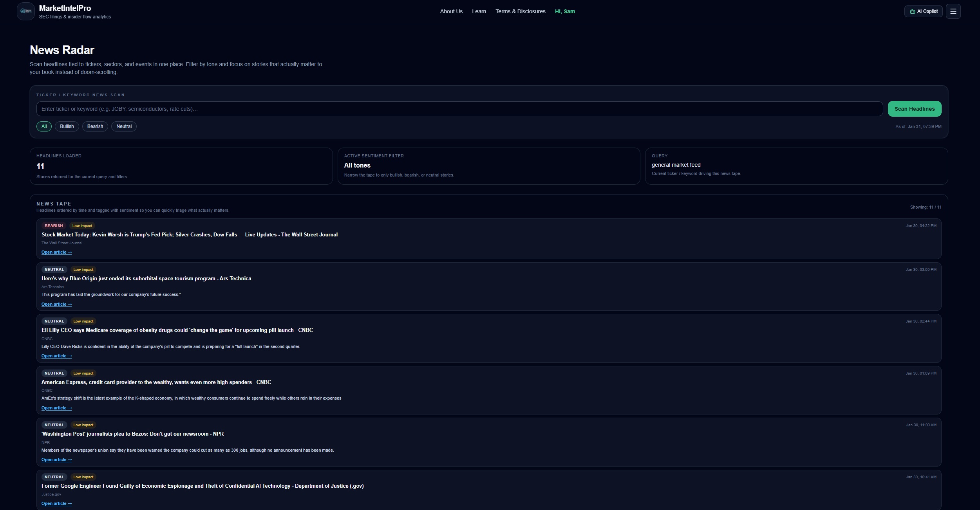The width and height of the screenshot is (980, 510).
Task: Open the hamburger menu icon
Action: pyautogui.click(x=953, y=11)
